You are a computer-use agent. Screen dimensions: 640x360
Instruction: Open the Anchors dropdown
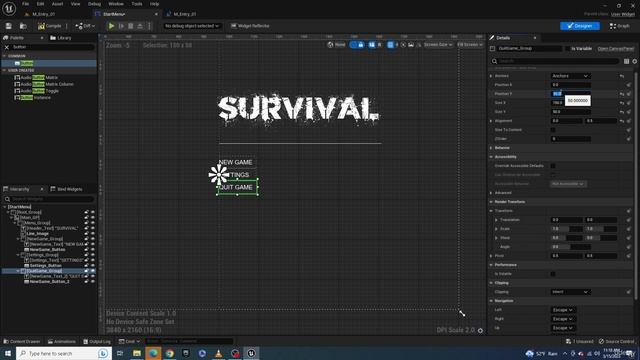(570, 76)
